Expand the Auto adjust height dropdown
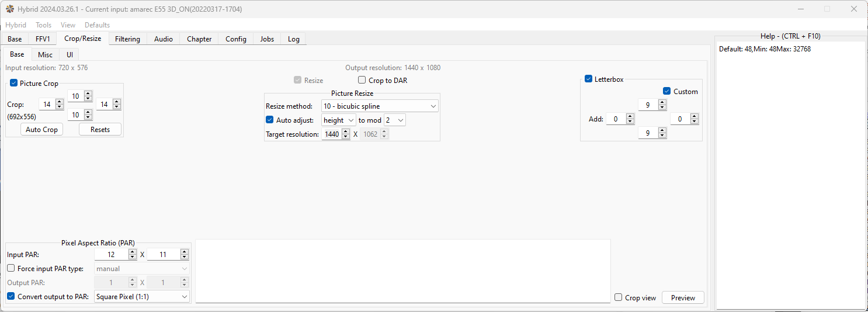The width and height of the screenshot is (868, 312). coord(339,120)
